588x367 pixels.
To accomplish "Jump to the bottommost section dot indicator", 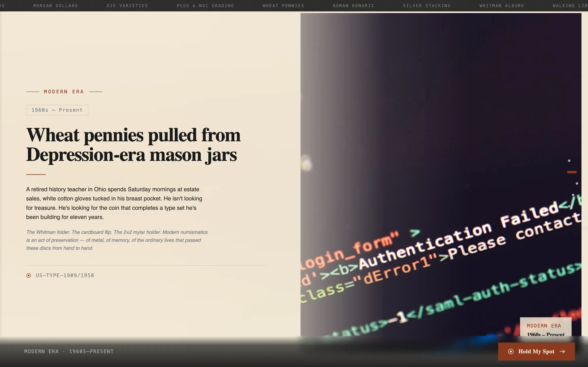I will [569, 206].
